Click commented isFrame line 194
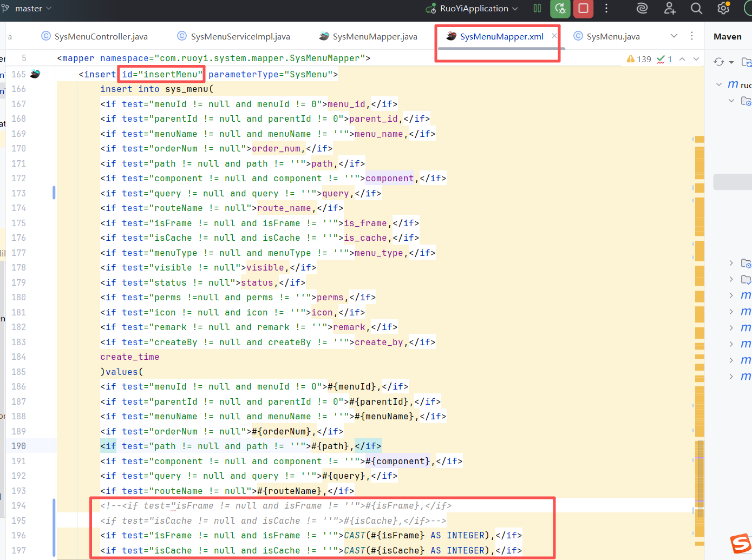The height and width of the screenshot is (560, 752). [x=276, y=505]
